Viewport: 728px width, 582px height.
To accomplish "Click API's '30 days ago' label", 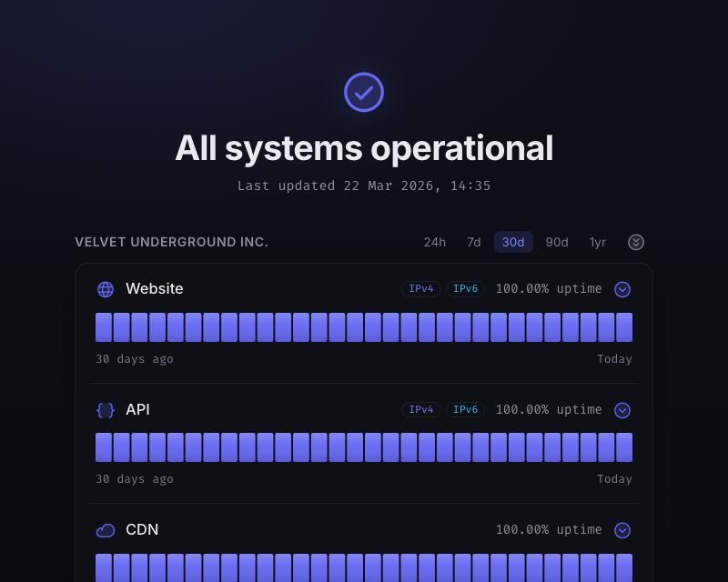I will (134, 479).
